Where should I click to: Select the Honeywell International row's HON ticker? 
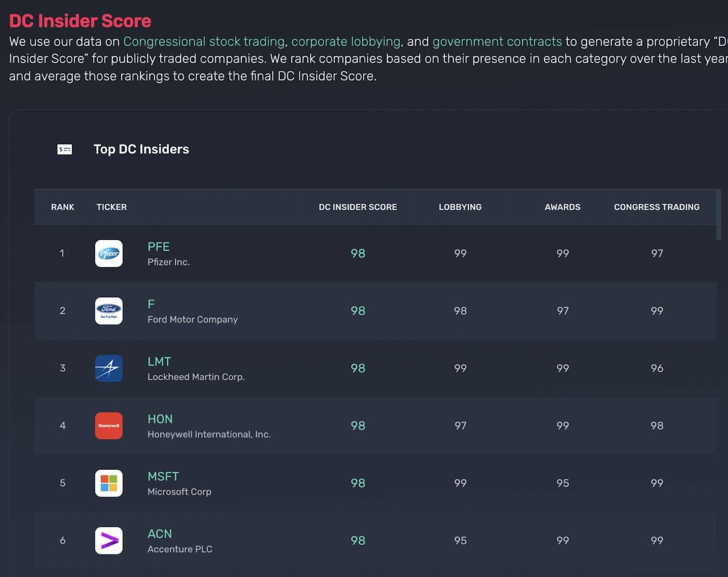(160, 419)
